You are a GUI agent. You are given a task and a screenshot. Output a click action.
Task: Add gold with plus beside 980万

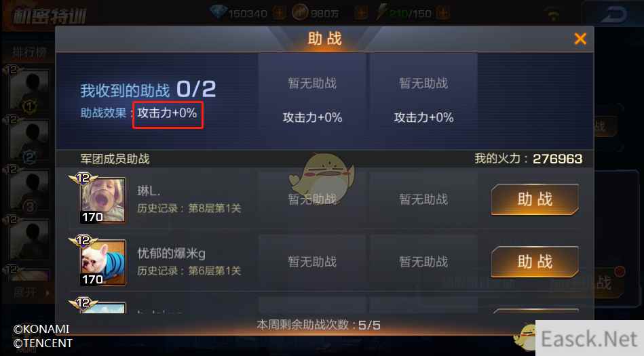click(x=361, y=13)
